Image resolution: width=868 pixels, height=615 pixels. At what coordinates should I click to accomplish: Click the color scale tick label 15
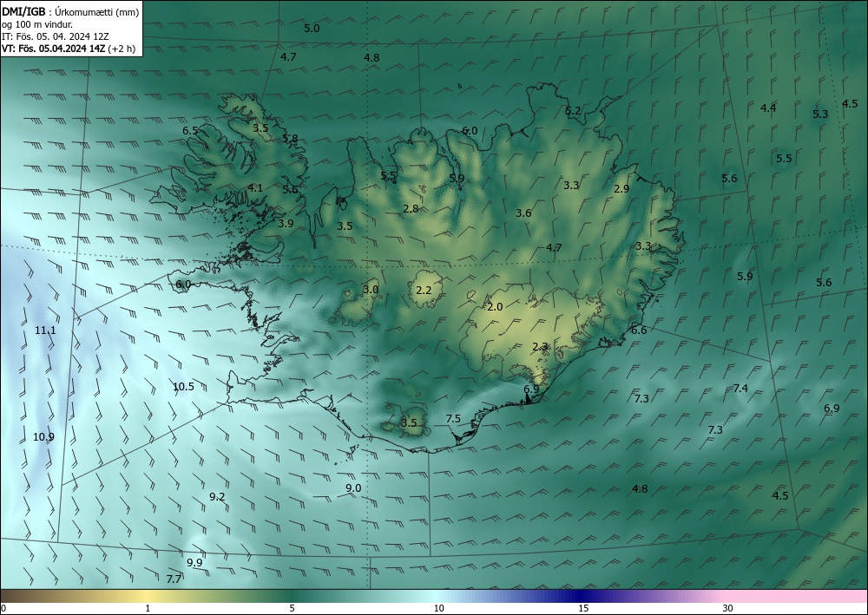point(583,608)
